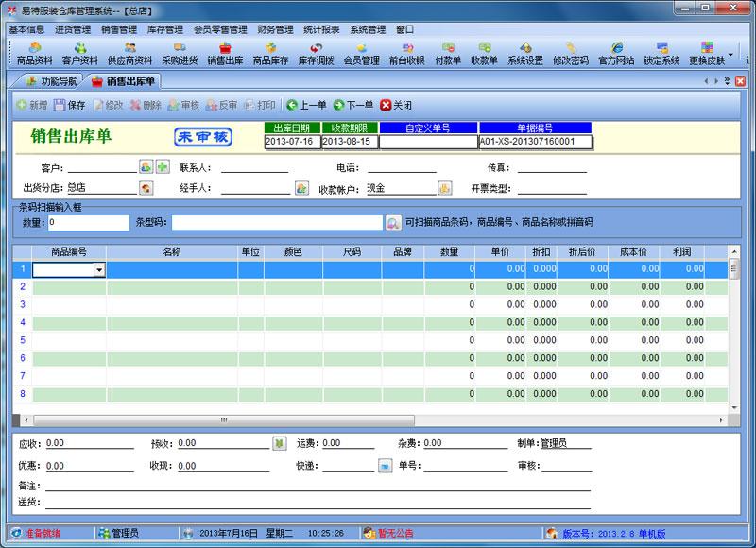Click grid vertical scrollbar down arrow
The width and height of the screenshot is (756, 548).
pyautogui.click(x=734, y=408)
